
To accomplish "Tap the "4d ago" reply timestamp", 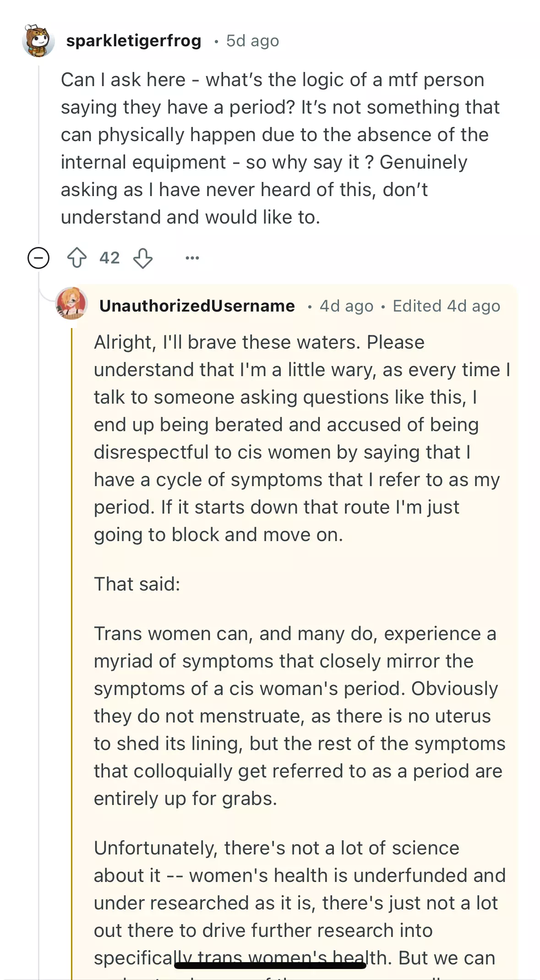I will [x=346, y=306].
